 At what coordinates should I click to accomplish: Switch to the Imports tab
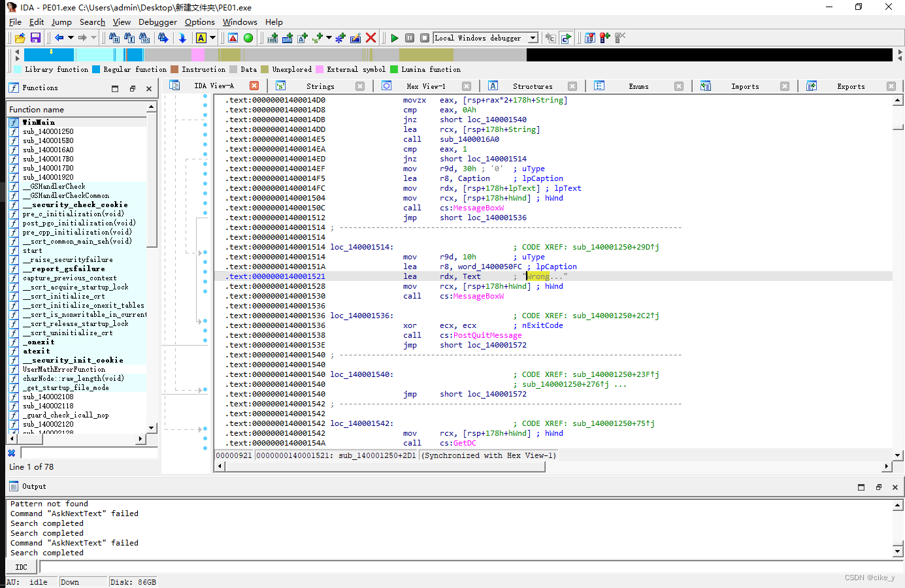(745, 86)
